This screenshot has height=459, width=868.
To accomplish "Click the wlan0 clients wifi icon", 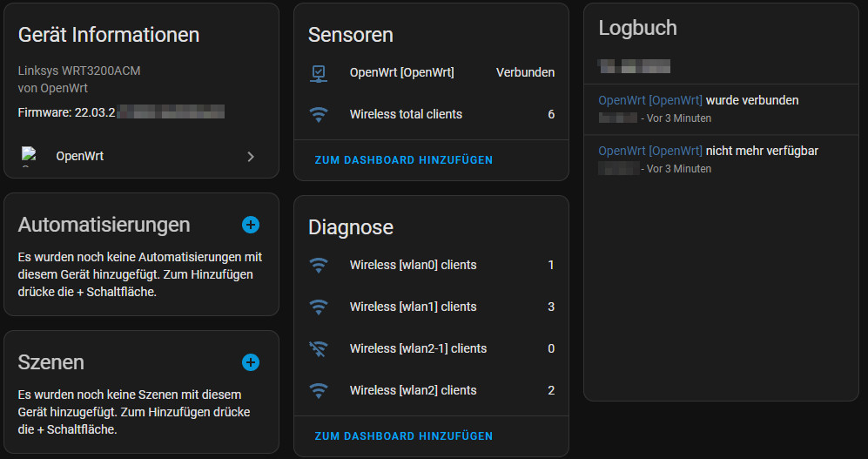I will 320,265.
